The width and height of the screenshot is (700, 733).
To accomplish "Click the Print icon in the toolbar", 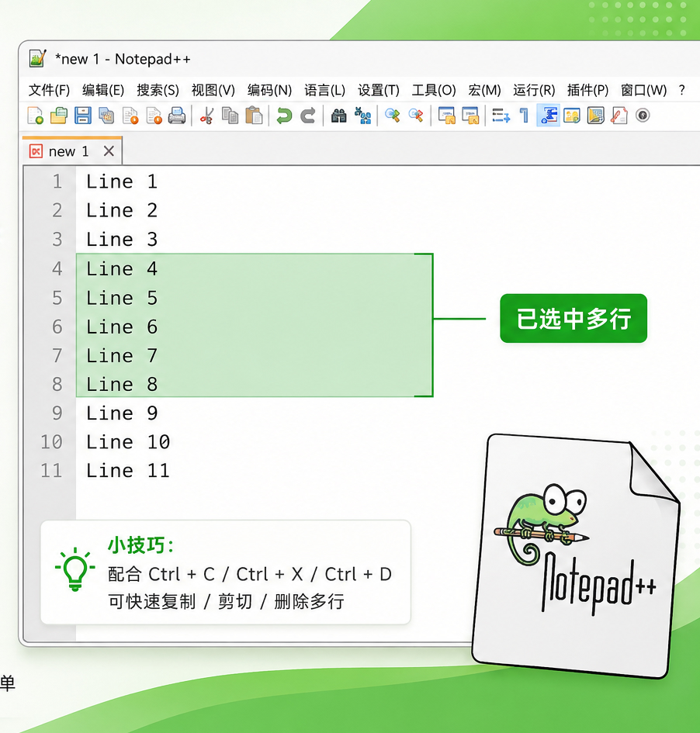I will pos(177,116).
